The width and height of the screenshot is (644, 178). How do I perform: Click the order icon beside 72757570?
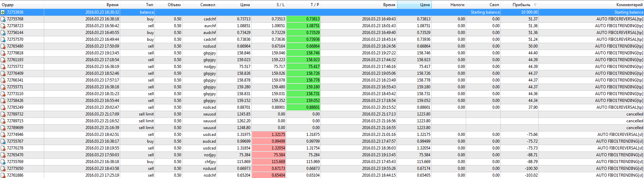(3, 39)
